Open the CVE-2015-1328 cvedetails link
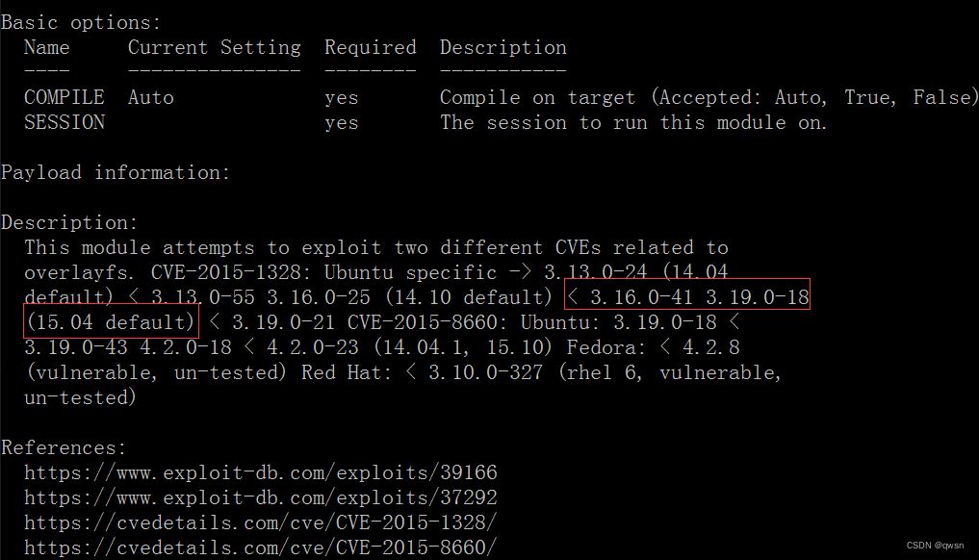 pos(260,522)
